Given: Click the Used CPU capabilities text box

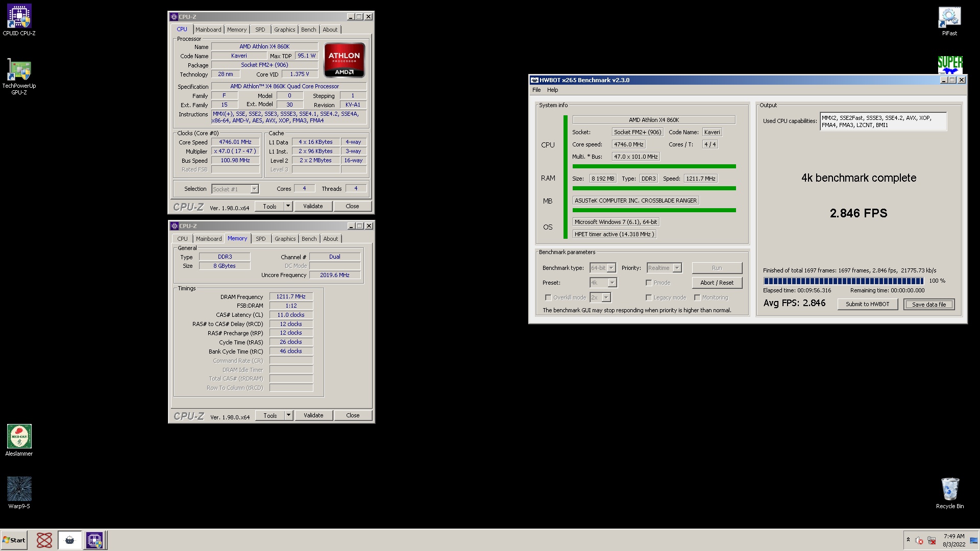Looking at the screenshot, I should point(883,121).
